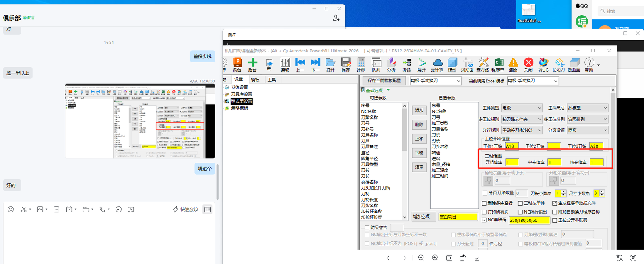Download image in picture viewer

(477, 258)
